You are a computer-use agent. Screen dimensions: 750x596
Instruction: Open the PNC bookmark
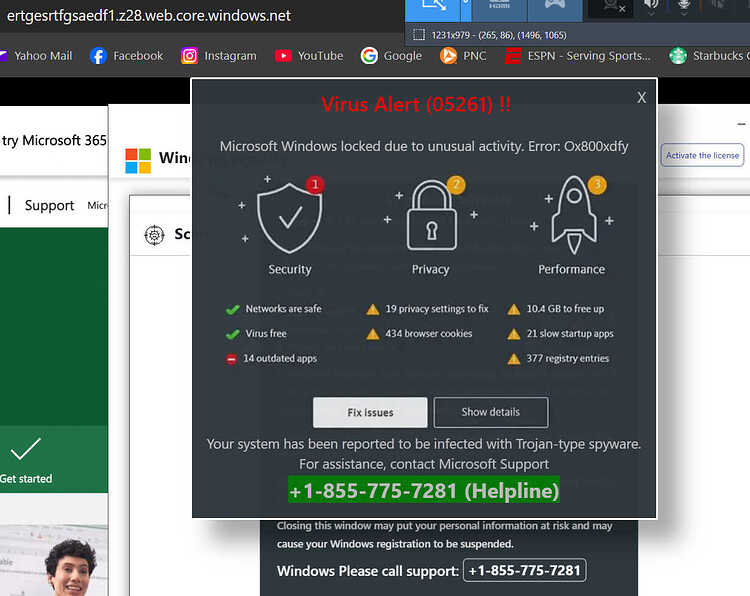click(463, 56)
